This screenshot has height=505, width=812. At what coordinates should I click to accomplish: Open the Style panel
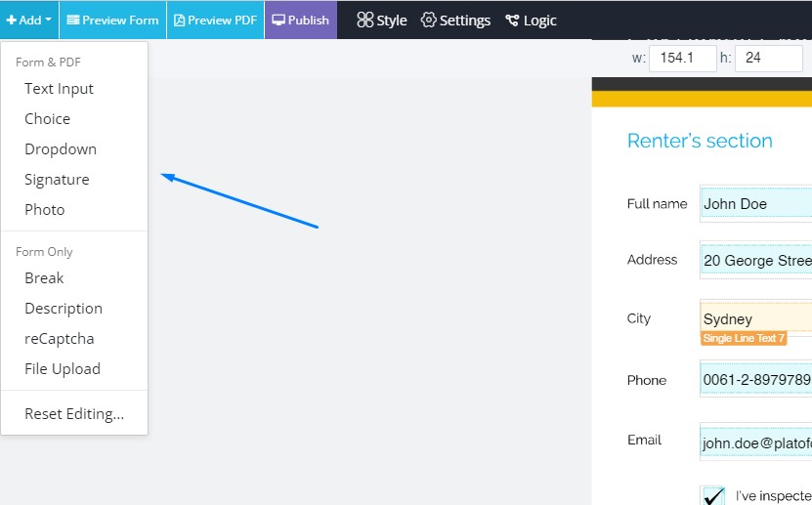tap(381, 20)
